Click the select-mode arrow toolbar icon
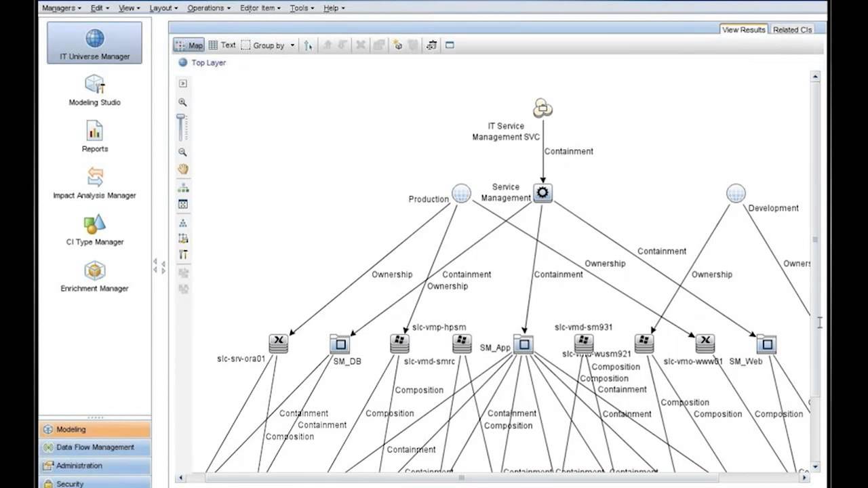The width and height of the screenshot is (868, 488). pyautogui.click(x=308, y=45)
